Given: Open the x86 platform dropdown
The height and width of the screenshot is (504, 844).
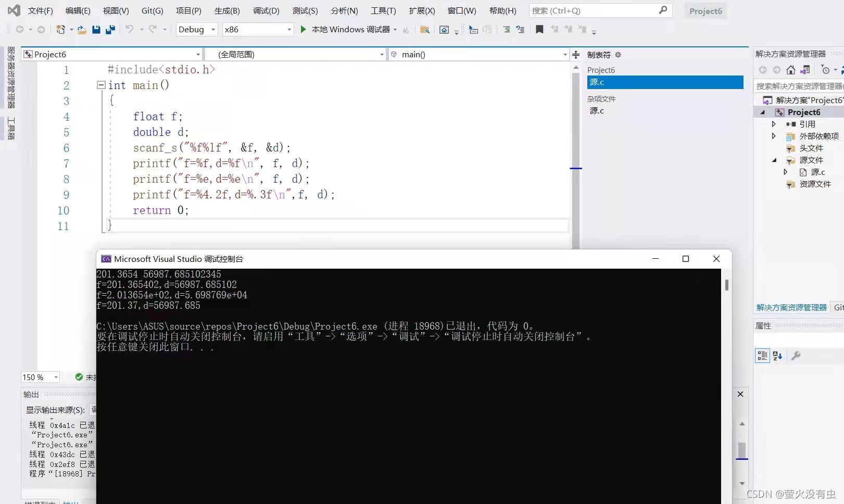Looking at the screenshot, I should pyautogui.click(x=258, y=29).
